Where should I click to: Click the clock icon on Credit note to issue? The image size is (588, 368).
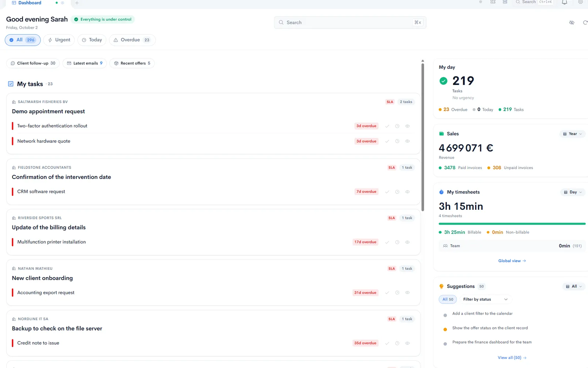click(397, 343)
